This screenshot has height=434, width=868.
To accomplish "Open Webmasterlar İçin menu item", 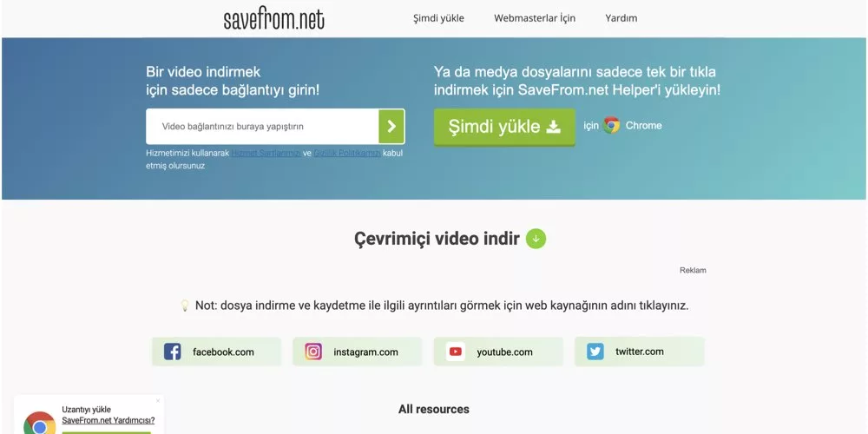I will click(535, 18).
